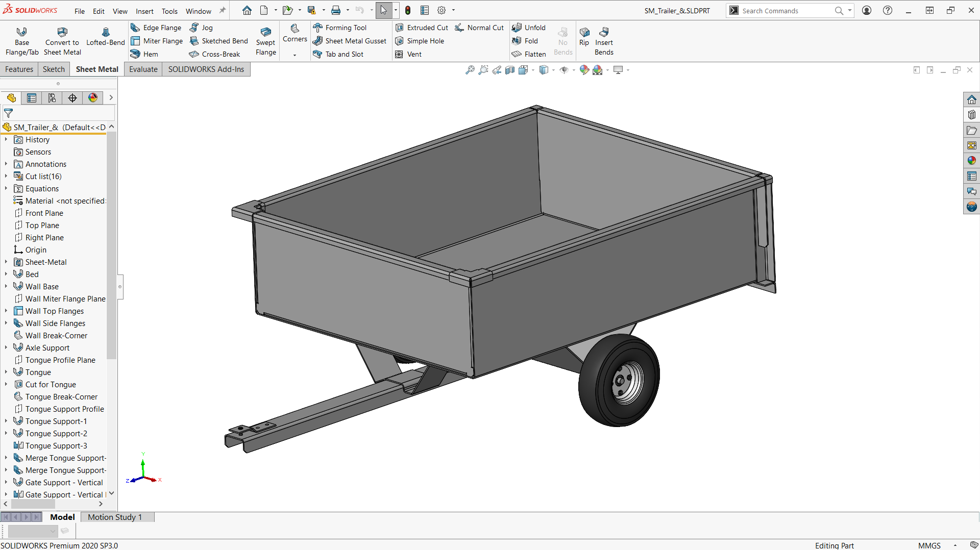Click the Rebuild traffic light icon
Image resolution: width=980 pixels, height=550 pixels.
tap(408, 11)
